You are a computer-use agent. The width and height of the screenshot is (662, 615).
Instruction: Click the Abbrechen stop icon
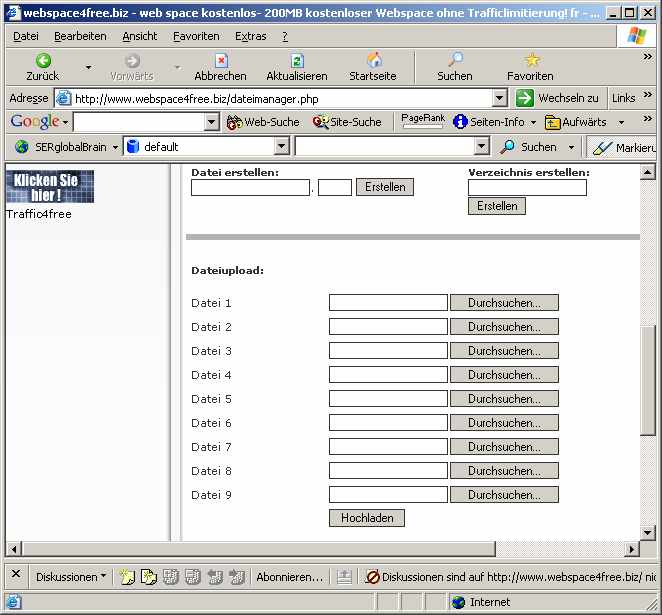point(220,61)
